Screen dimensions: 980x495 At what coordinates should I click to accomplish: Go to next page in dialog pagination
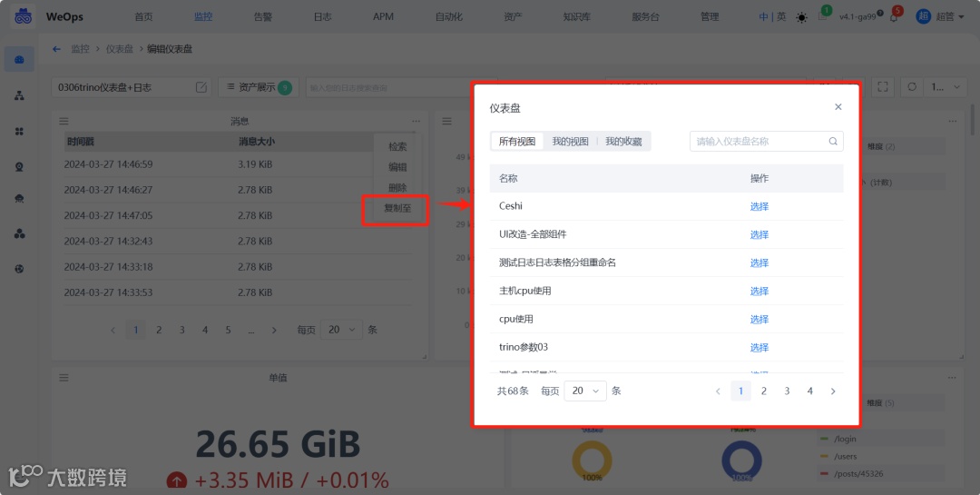833,391
